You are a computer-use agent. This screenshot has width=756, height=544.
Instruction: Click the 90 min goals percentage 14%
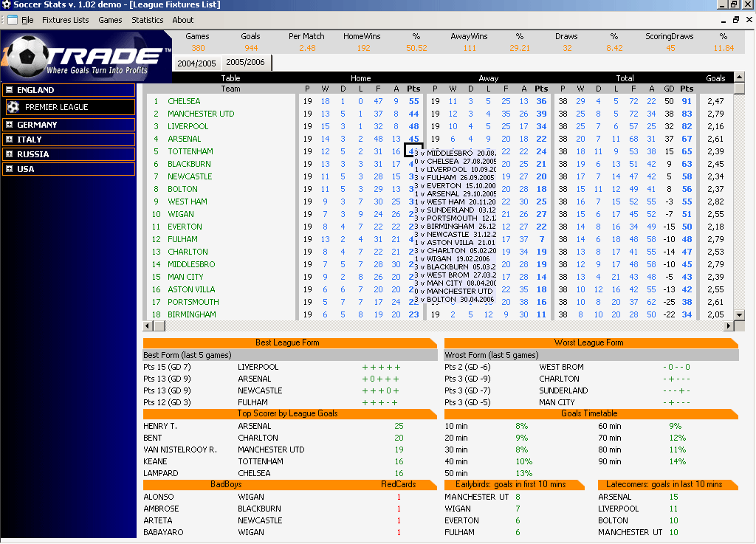(x=677, y=461)
